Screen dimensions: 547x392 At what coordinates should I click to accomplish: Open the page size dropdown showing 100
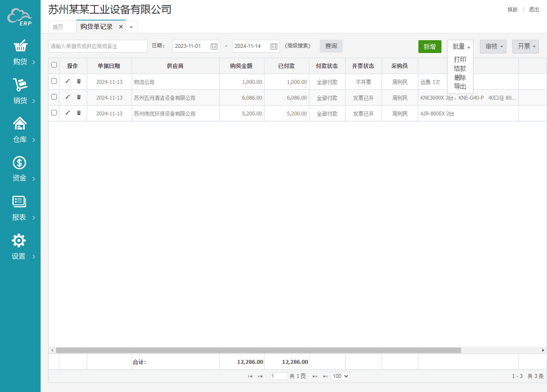click(340, 376)
